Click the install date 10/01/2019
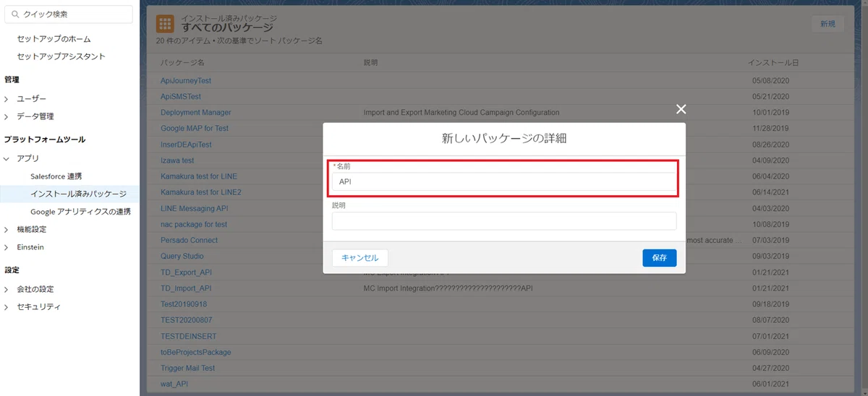The image size is (868, 396). tap(770, 113)
